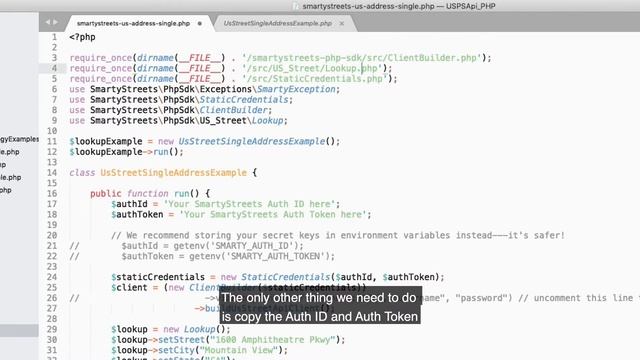Click Lookup in US_Street use statement

point(267,121)
